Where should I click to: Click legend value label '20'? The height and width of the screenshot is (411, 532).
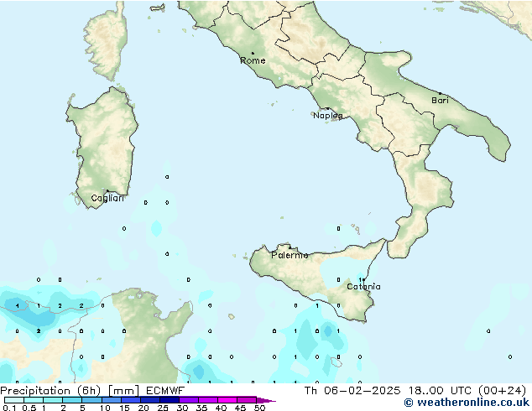[143, 408]
